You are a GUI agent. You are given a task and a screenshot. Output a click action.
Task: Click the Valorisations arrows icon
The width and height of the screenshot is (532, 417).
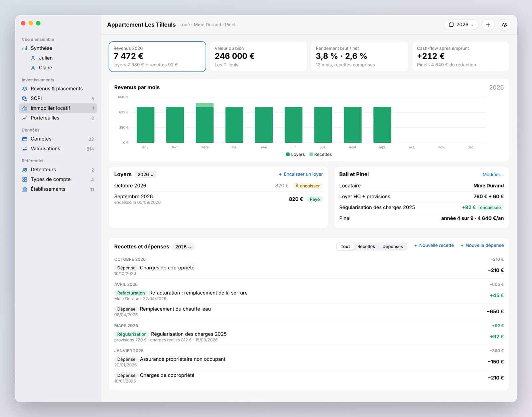point(25,149)
